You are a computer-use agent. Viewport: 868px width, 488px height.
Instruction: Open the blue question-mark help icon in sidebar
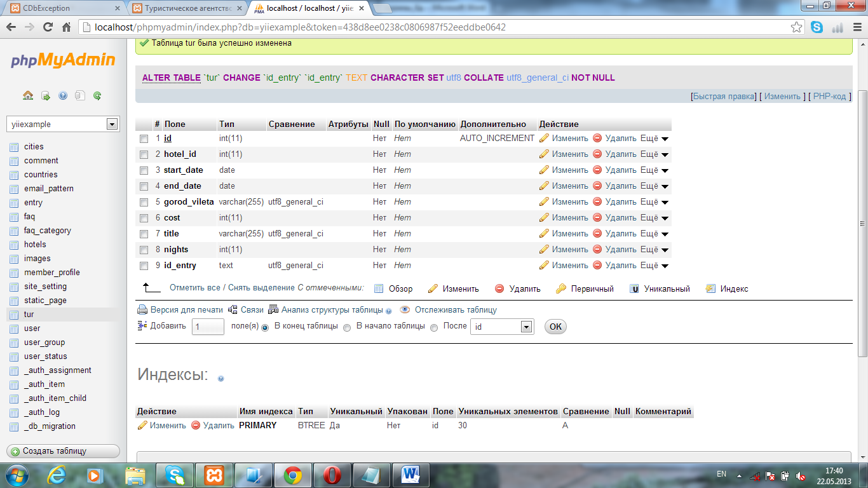63,96
